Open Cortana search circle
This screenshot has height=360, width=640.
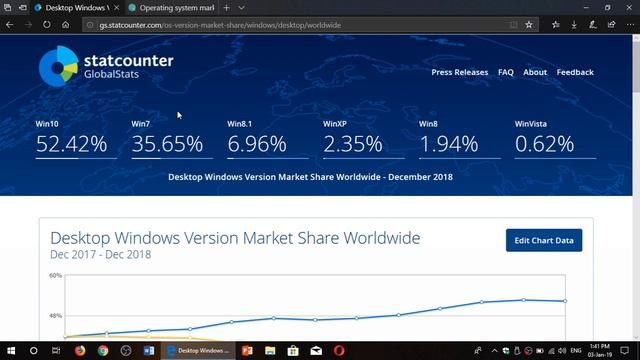click(33, 351)
